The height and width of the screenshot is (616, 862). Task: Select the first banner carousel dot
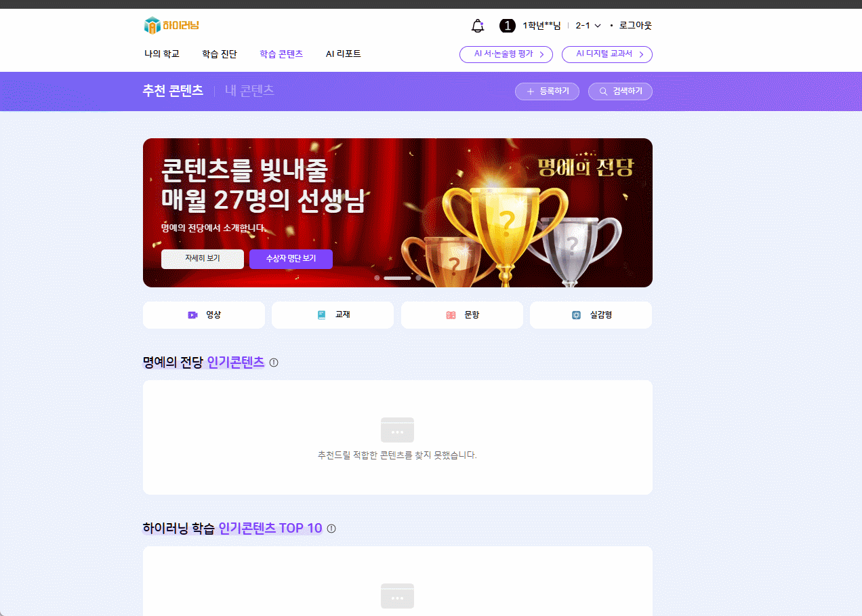[377, 278]
